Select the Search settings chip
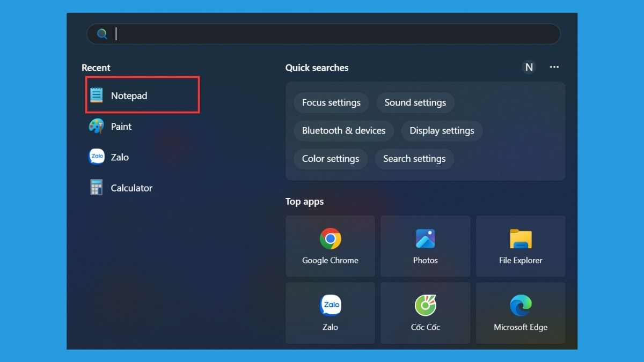Viewport: 644px width, 362px height. [414, 159]
